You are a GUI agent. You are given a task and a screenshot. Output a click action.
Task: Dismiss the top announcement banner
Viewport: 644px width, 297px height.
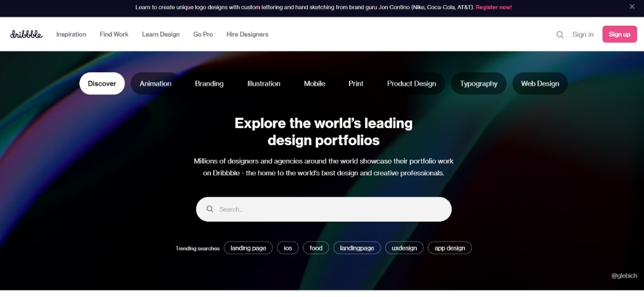(x=632, y=6)
